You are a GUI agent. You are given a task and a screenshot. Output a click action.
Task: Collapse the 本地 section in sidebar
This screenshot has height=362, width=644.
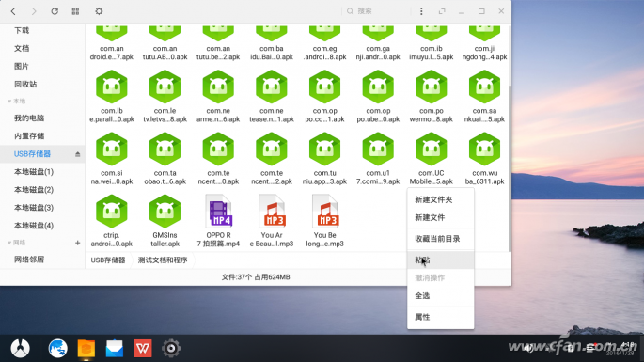click(9, 102)
